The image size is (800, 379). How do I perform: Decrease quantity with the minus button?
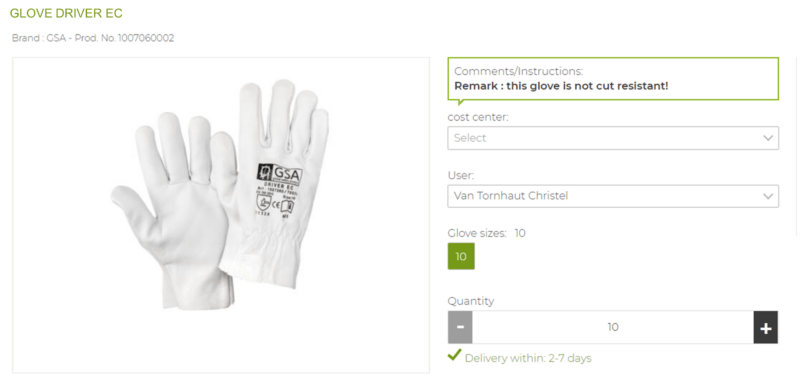coord(460,327)
